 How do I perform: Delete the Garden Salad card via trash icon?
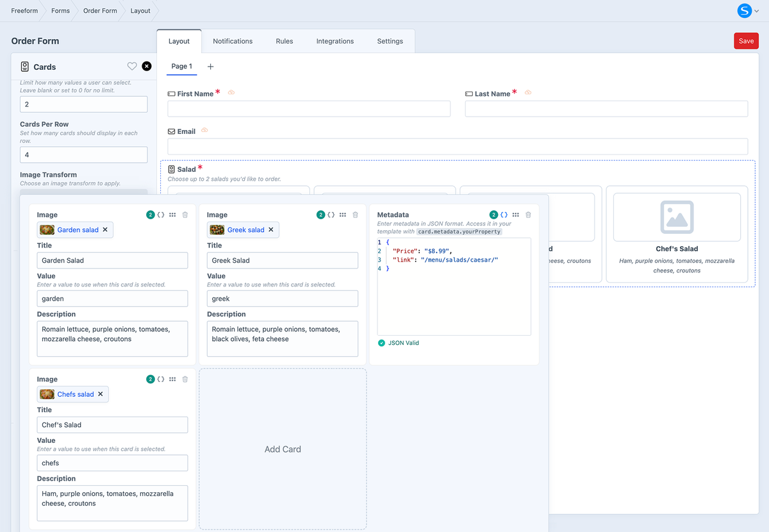[185, 215]
